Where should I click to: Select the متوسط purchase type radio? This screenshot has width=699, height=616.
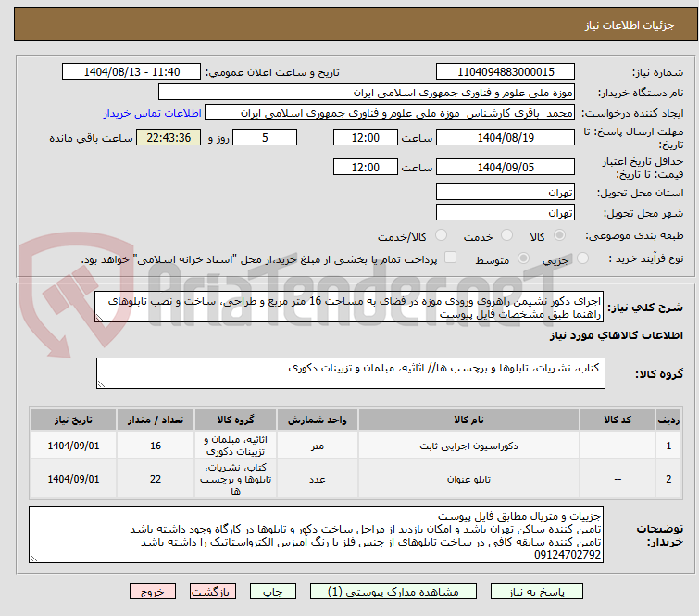523,258
